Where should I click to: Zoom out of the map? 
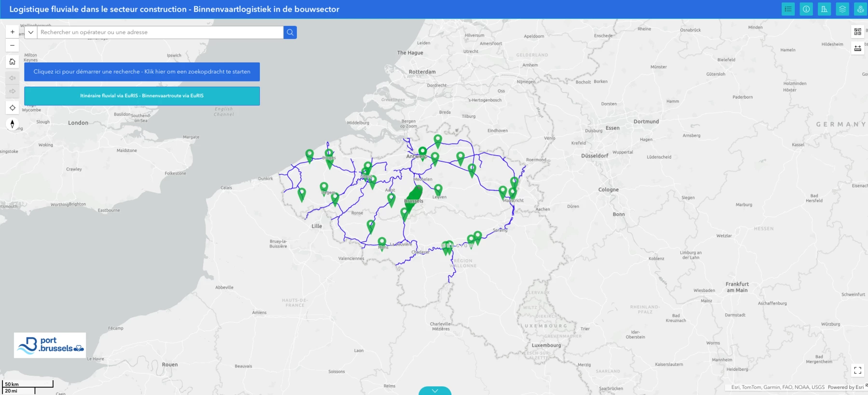(x=12, y=45)
